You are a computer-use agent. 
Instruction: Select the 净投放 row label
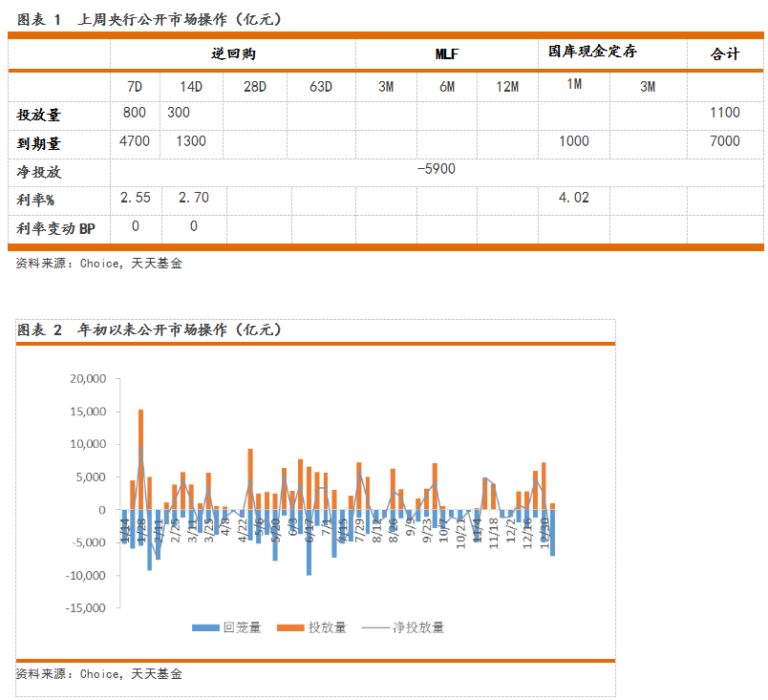(x=39, y=172)
